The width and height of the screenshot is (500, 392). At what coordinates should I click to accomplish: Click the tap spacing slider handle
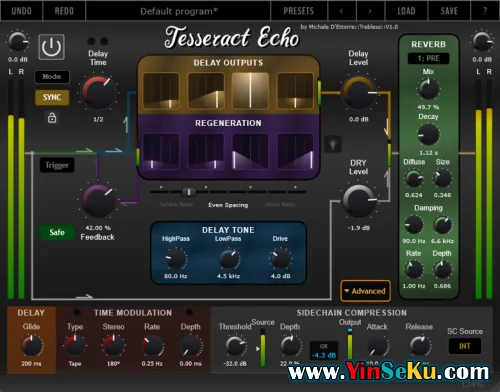tap(189, 192)
